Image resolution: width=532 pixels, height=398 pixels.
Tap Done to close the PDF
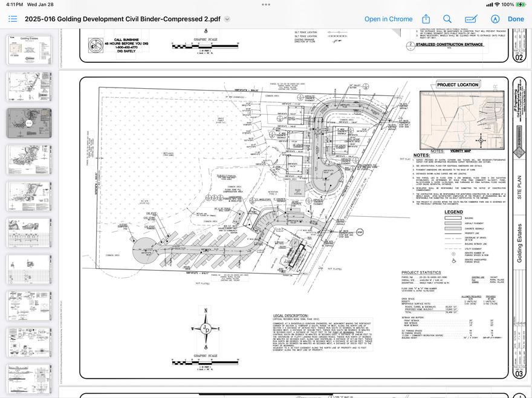[x=516, y=19]
